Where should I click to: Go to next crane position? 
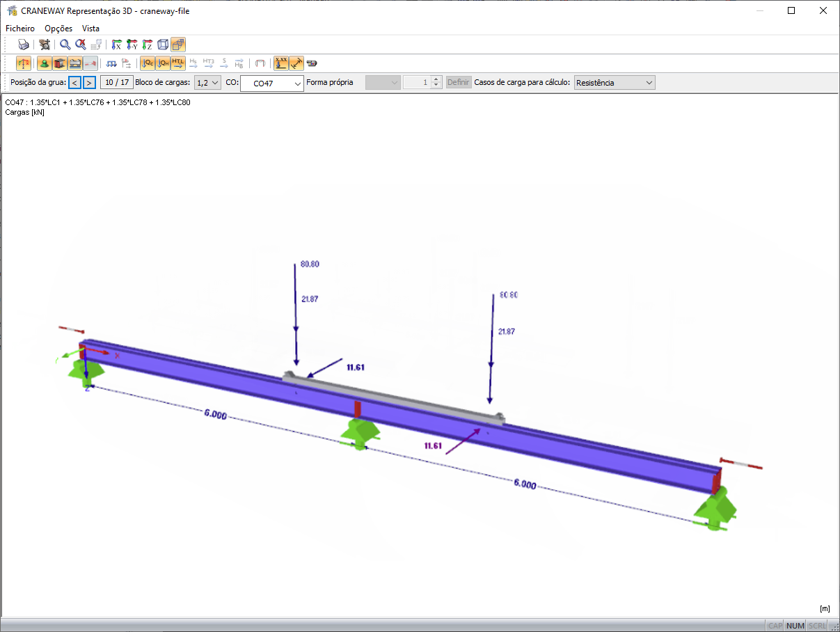click(x=89, y=83)
